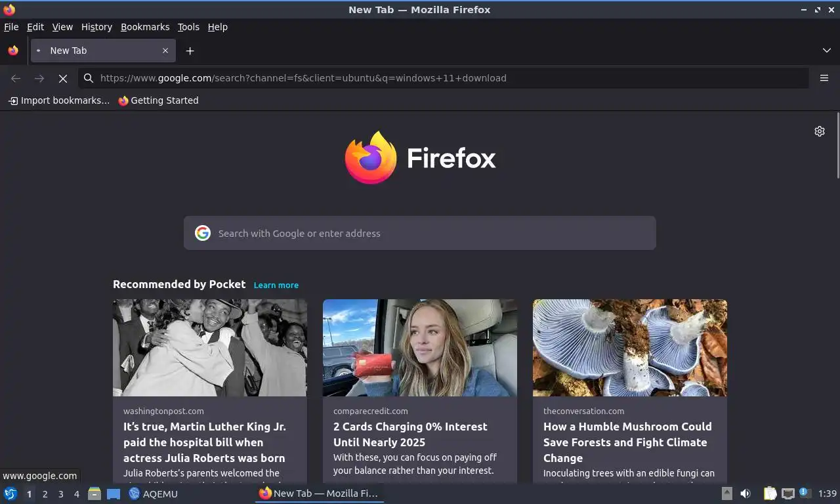Open the woman holding card thumbnail
This screenshot has width=840, height=504.
click(420, 348)
